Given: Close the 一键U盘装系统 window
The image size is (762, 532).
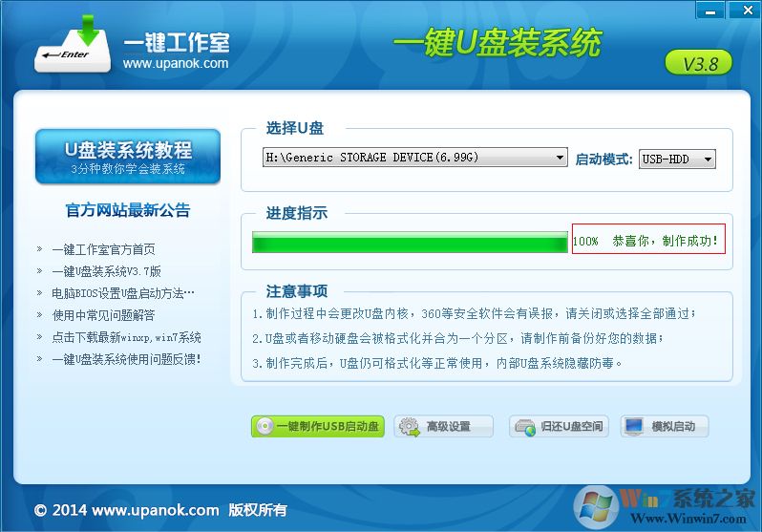Looking at the screenshot, I should (x=747, y=10).
